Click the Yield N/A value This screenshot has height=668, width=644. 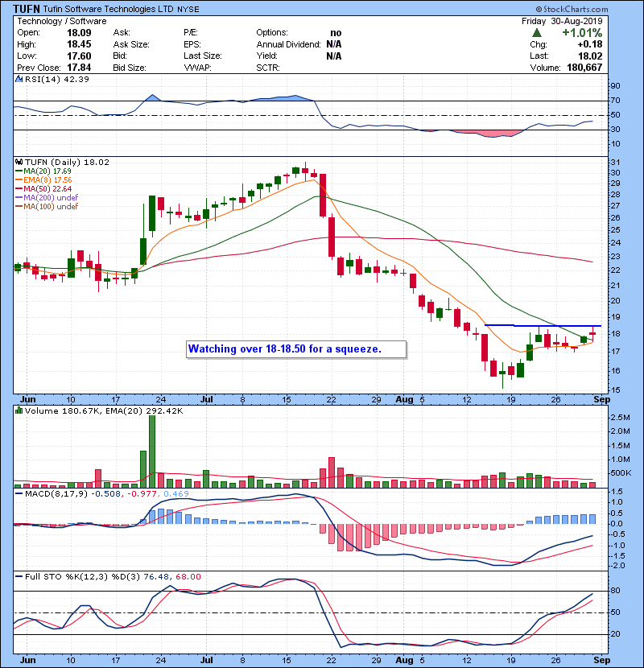coord(334,56)
